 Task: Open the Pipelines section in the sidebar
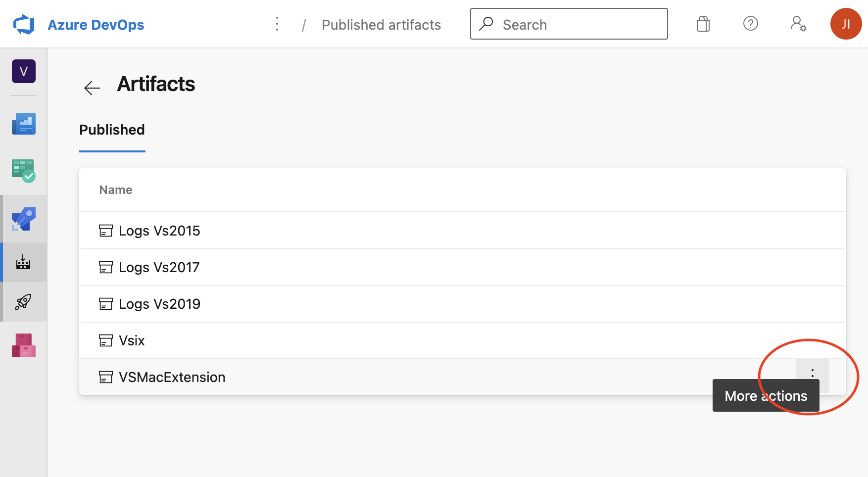24,262
